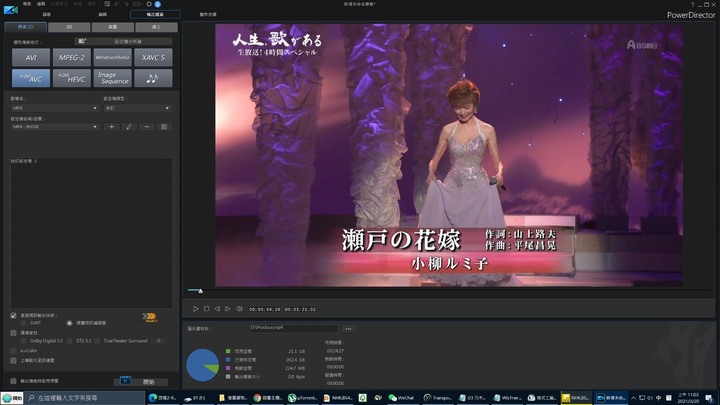Open the Produce module tab
This screenshot has width=720, height=405.
click(x=155, y=15)
